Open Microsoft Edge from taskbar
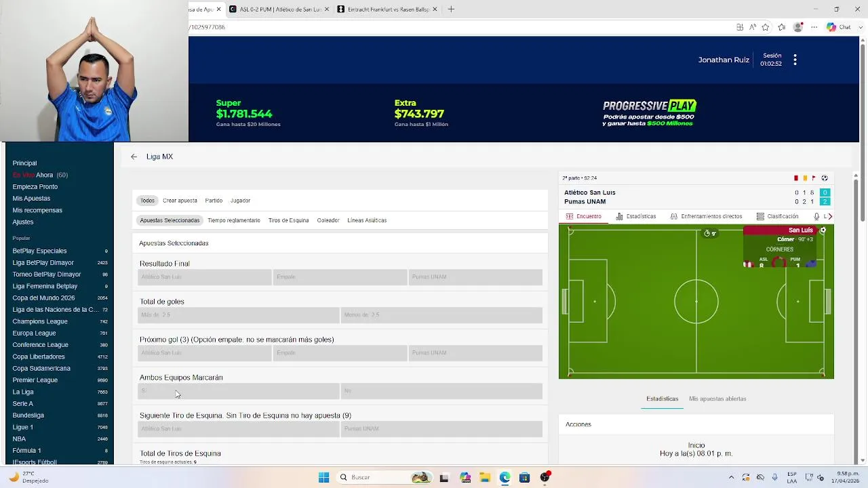The height and width of the screenshot is (488, 868). pos(505,477)
